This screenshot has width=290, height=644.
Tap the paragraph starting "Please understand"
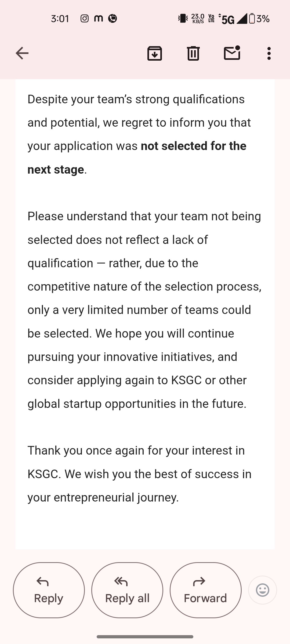[144, 310]
